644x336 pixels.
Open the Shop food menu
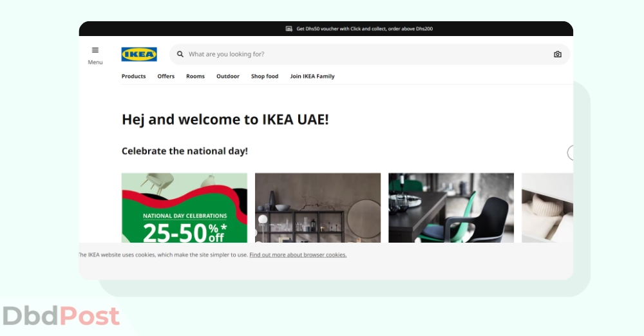(265, 77)
